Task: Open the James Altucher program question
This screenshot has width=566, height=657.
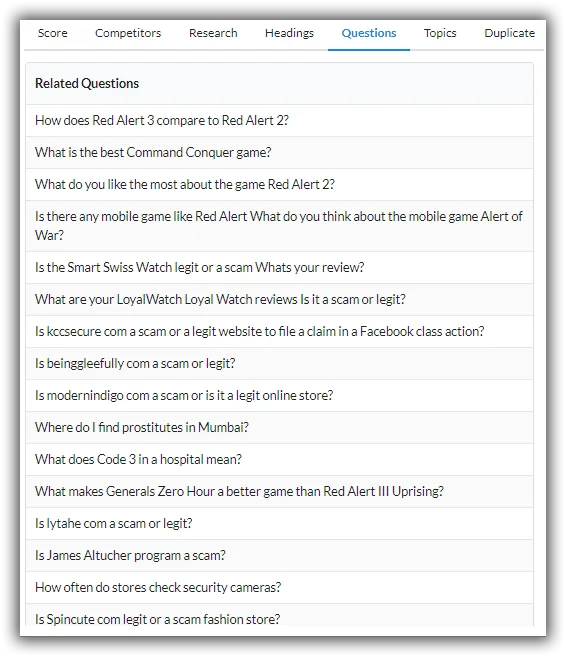Action: [x=279, y=556]
